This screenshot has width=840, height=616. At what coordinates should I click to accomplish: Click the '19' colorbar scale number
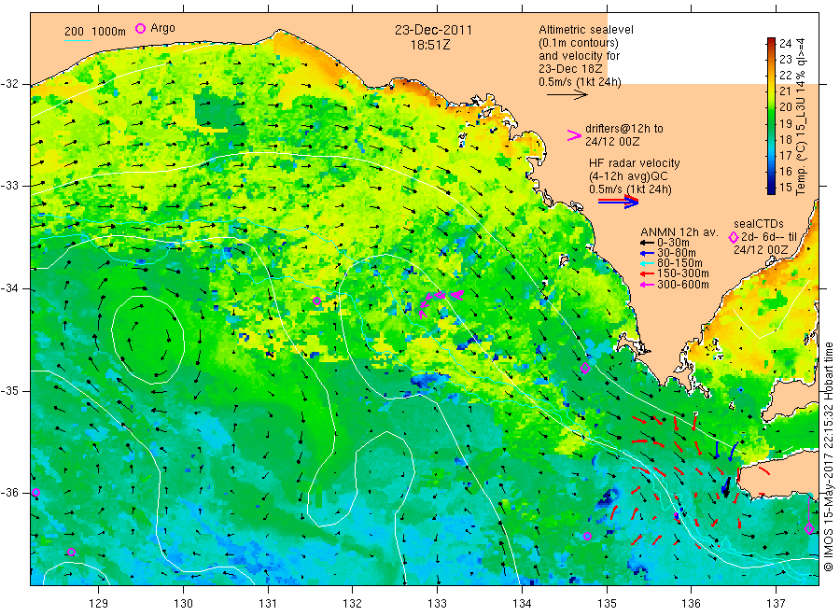coord(785,123)
